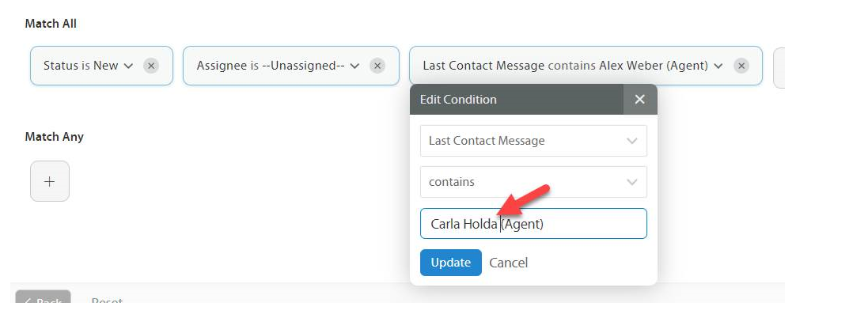Expand the chevron on the Alex Weber chip
The width and height of the screenshot is (868, 318).
coord(718,66)
